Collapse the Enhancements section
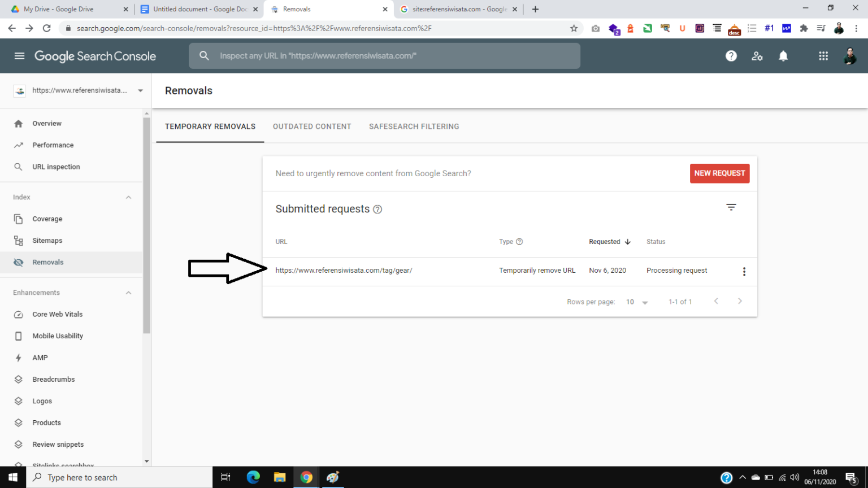 128,293
